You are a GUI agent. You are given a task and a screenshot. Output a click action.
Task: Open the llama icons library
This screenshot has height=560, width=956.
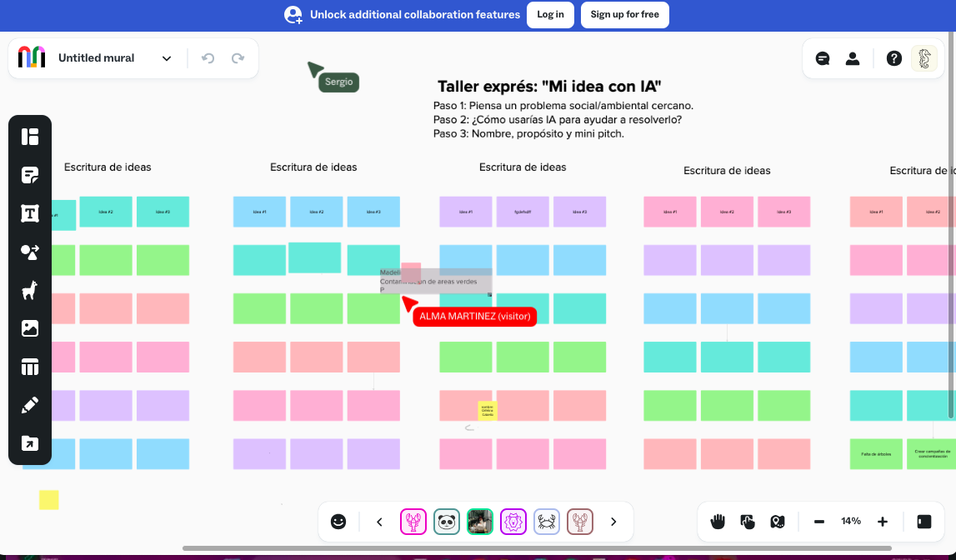click(x=30, y=291)
